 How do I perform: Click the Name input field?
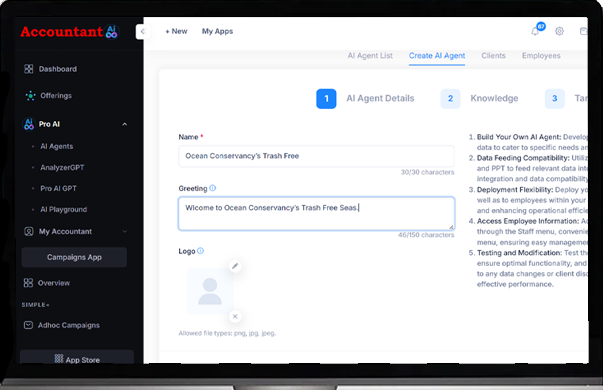316,156
